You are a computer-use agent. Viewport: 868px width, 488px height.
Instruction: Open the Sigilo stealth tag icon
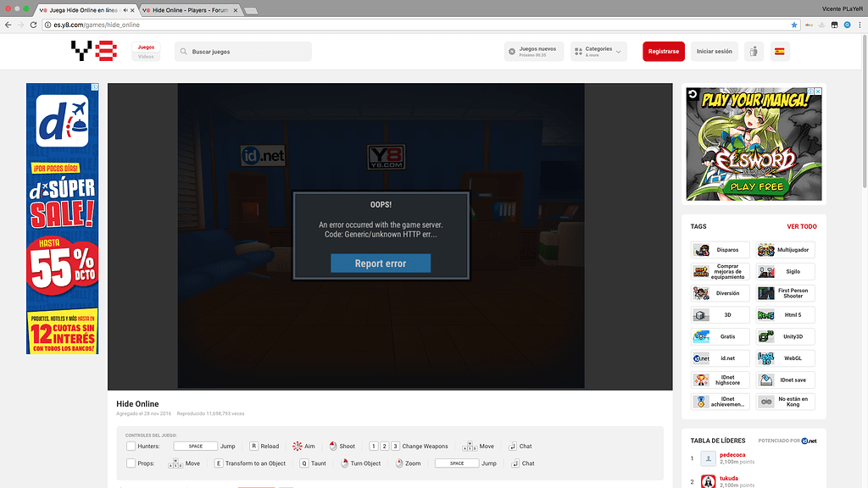pyautogui.click(x=765, y=271)
